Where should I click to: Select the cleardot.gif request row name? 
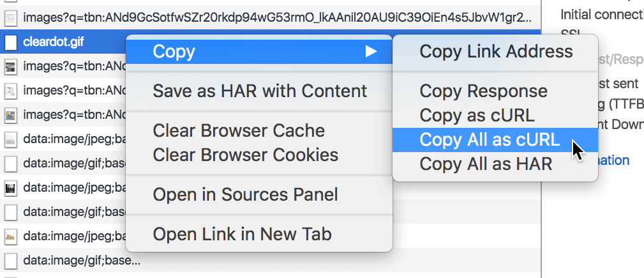(54, 43)
